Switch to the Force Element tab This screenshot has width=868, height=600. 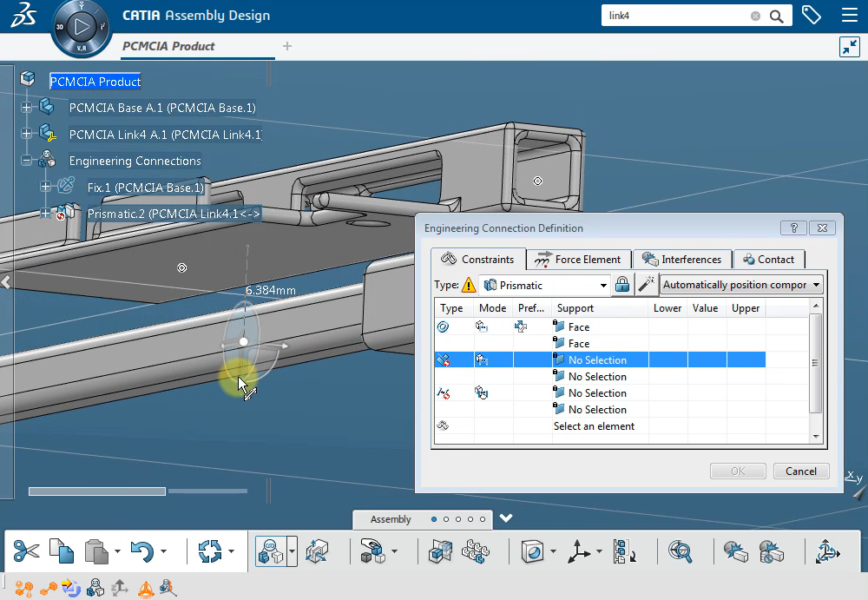click(x=578, y=260)
